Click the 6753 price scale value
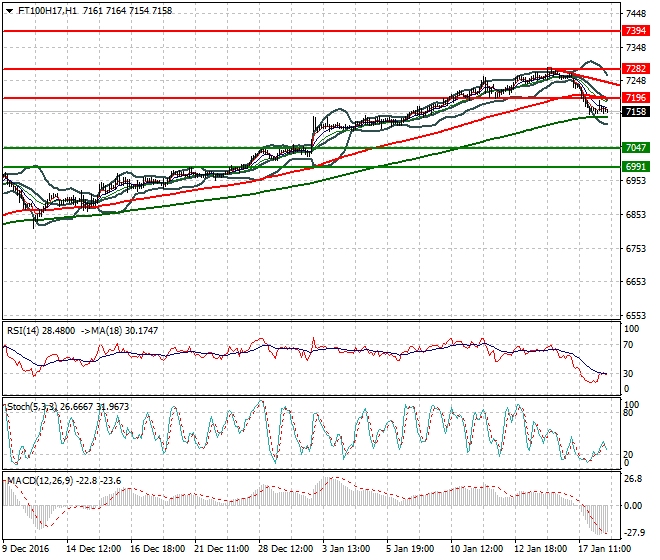The width and height of the screenshot is (660, 560). click(636, 248)
